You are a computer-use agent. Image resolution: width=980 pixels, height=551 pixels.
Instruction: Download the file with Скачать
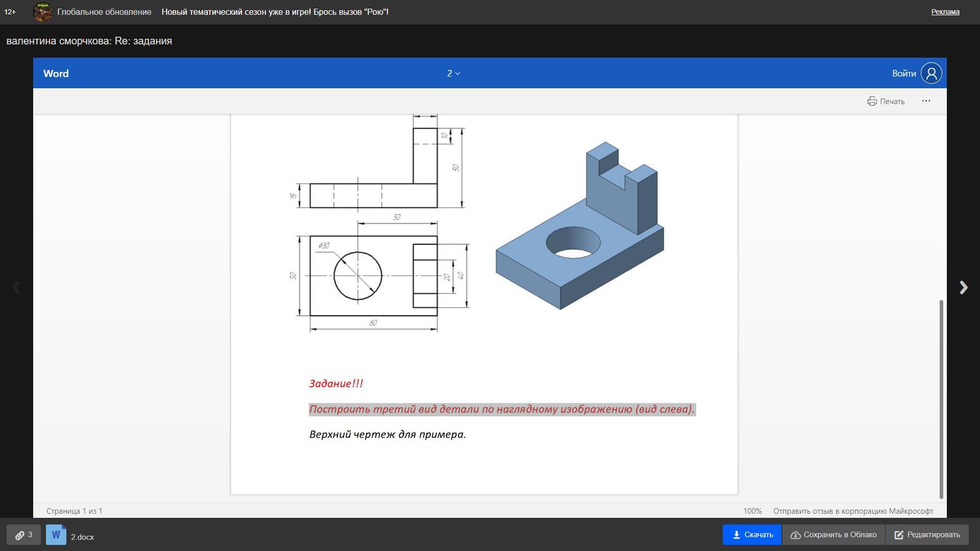(752, 535)
